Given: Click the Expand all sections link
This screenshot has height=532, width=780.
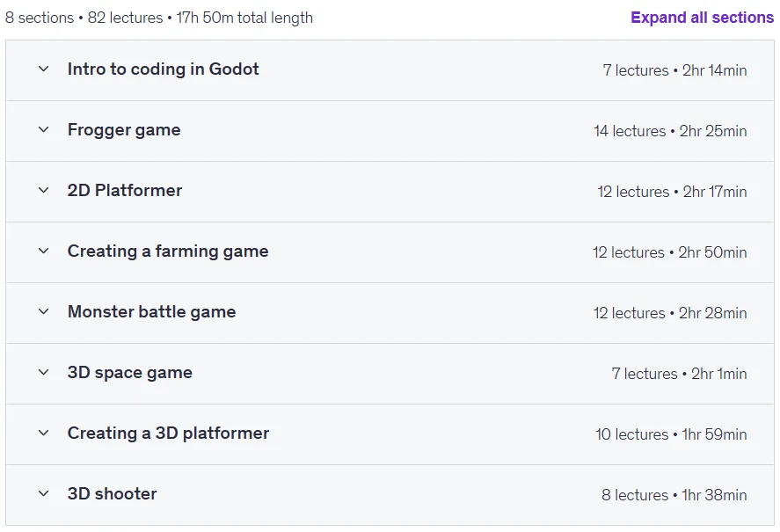Looking at the screenshot, I should pyautogui.click(x=702, y=18).
